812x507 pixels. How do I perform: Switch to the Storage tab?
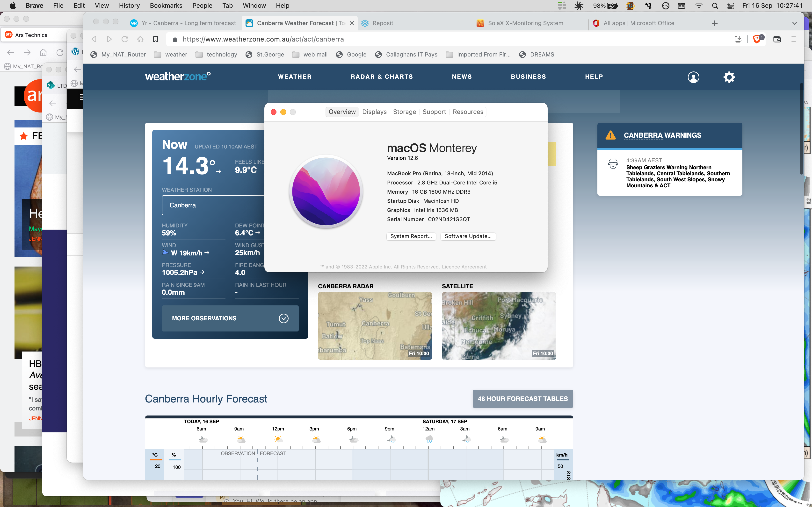click(x=404, y=112)
